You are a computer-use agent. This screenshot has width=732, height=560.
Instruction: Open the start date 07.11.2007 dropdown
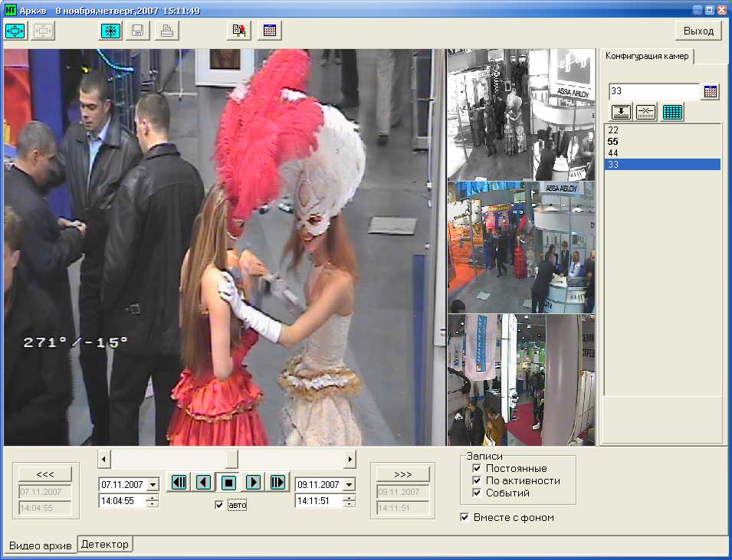(152, 485)
